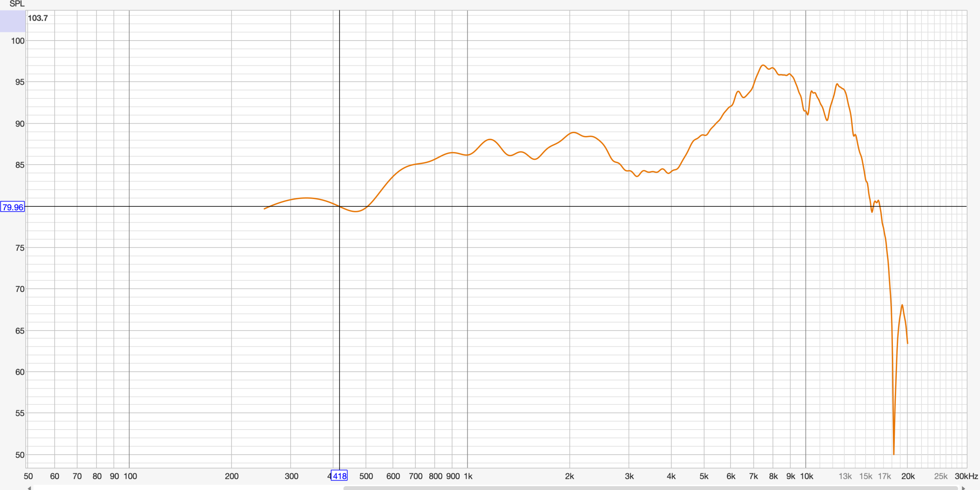Image resolution: width=980 pixels, height=490 pixels.
Task: Click the 95 dB label on the Y axis
Action: pyautogui.click(x=20, y=82)
